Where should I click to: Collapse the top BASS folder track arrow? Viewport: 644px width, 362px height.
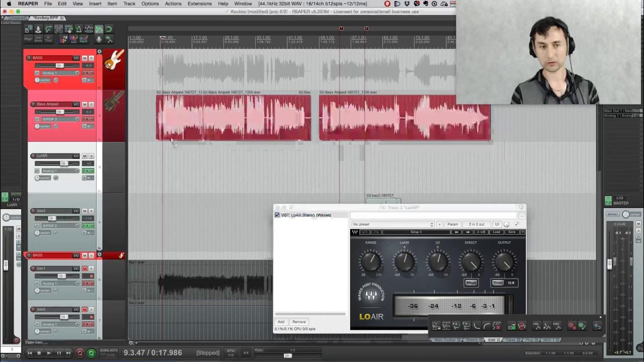[x=99, y=51]
